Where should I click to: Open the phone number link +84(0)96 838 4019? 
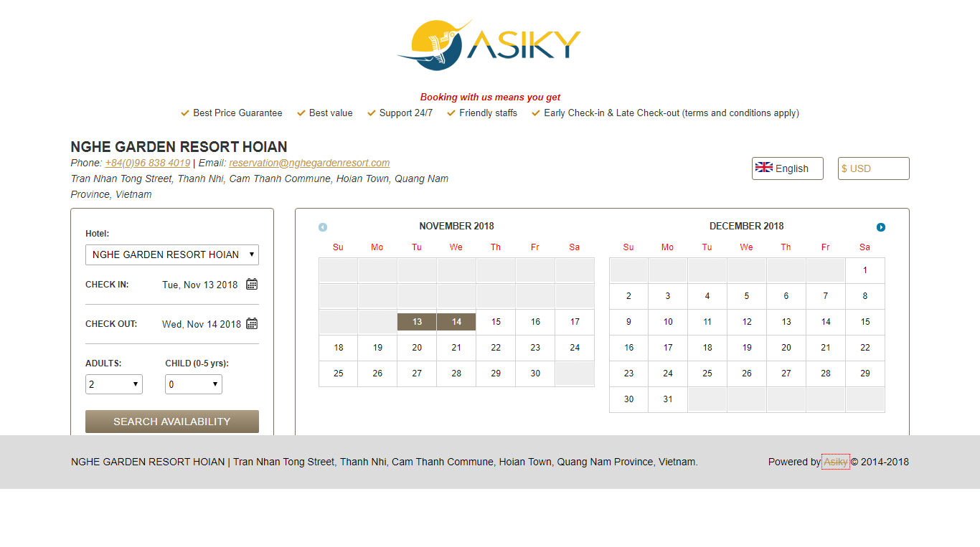[x=148, y=163]
